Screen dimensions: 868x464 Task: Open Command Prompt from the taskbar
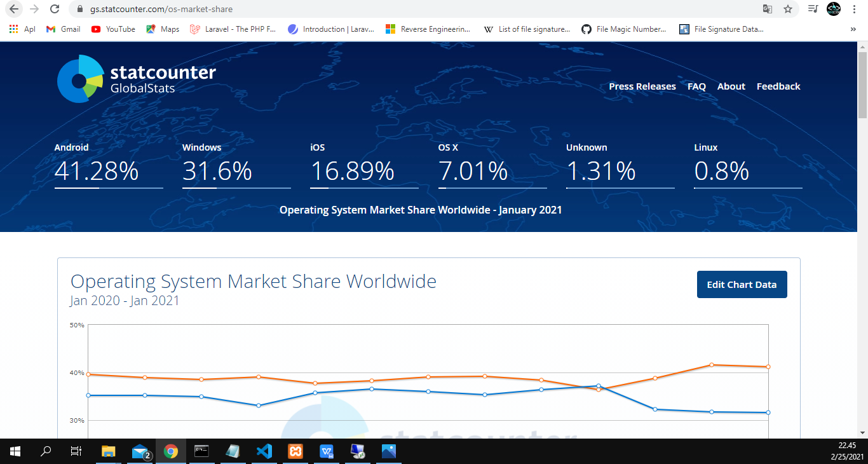point(201,451)
